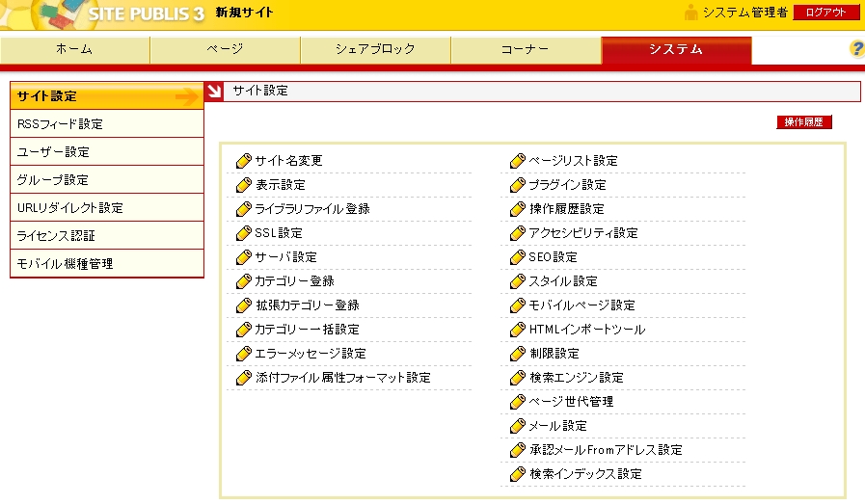Switch to the ホーム tab
Screen dimensions: 865x504
point(74,49)
